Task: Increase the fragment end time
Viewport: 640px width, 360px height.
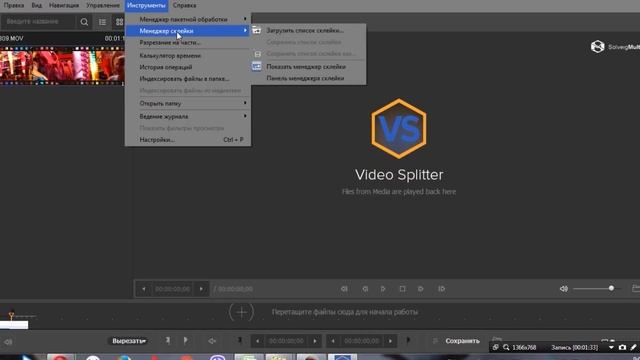Action: 390,341
